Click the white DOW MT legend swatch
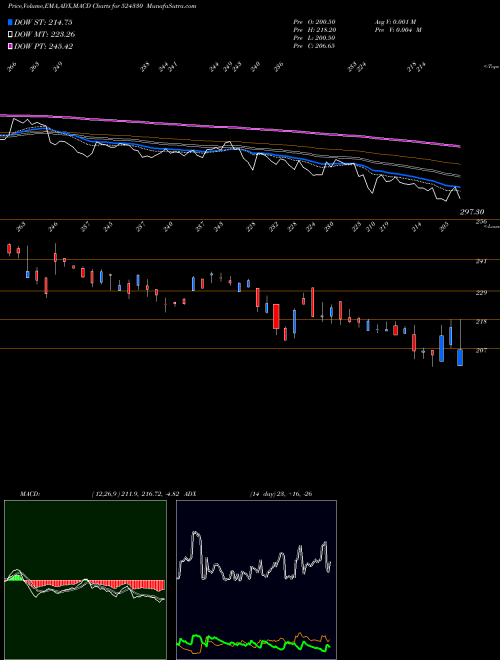Screen dimensions: 500x660 click(11, 35)
